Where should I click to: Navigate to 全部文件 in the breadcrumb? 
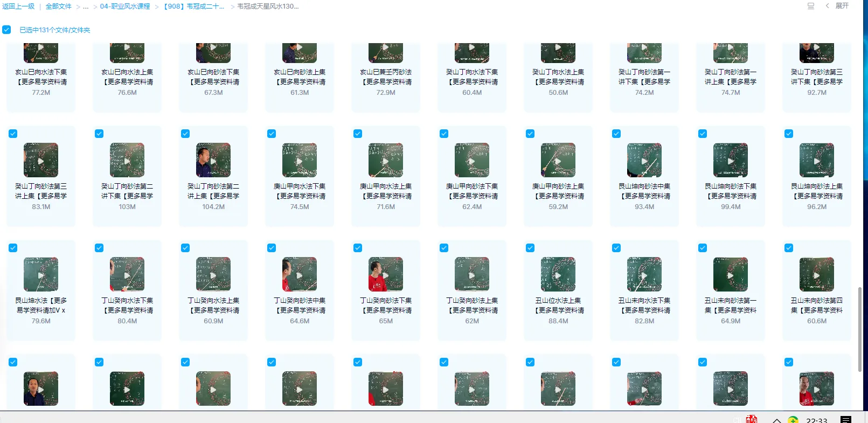59,6
